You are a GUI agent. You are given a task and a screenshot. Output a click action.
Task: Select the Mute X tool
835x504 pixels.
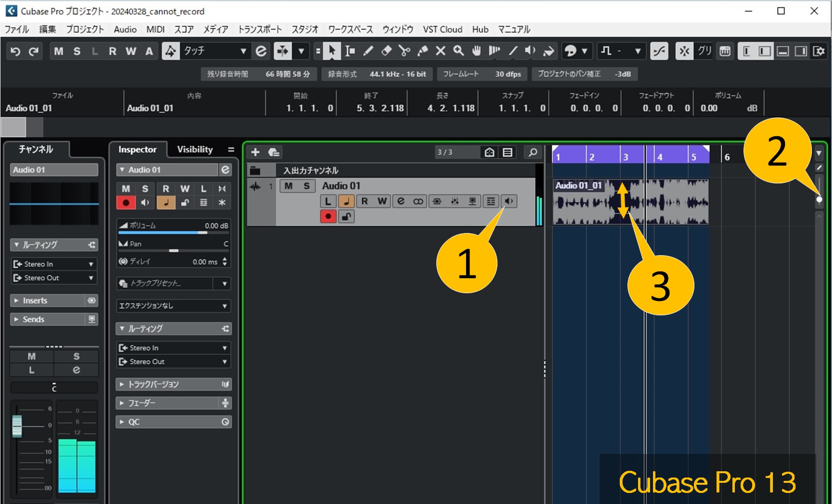click(441, 51)
